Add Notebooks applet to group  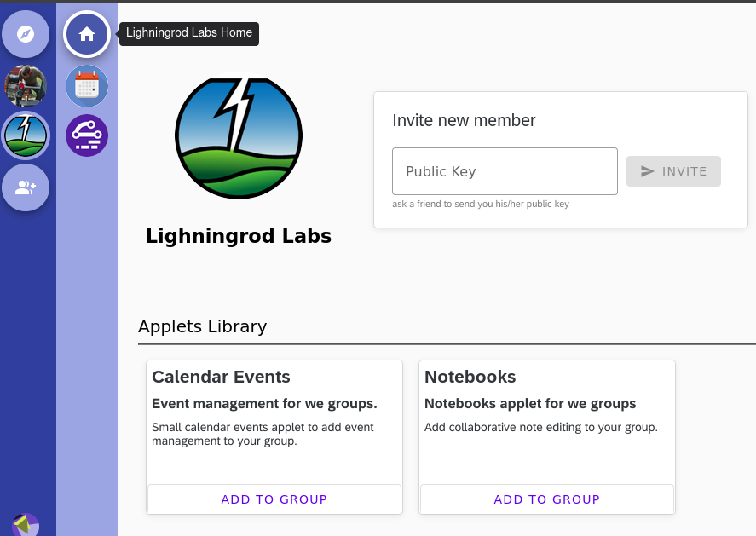[546, 499]
